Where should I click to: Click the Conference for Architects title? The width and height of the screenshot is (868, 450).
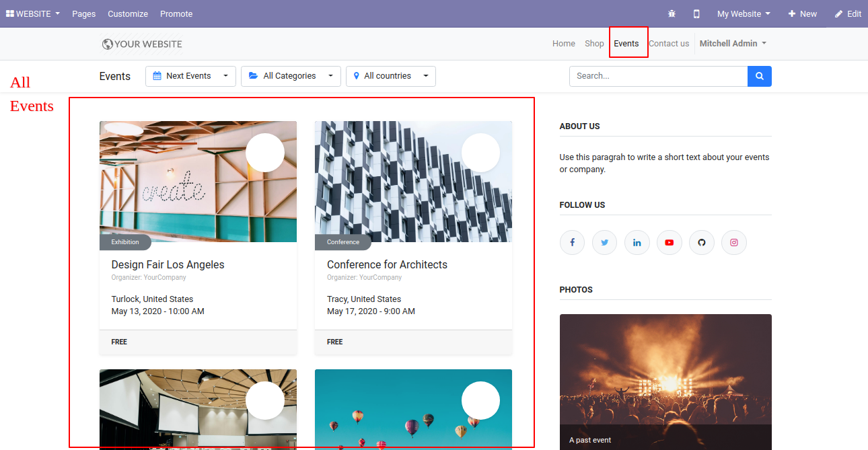coord(387,264)
